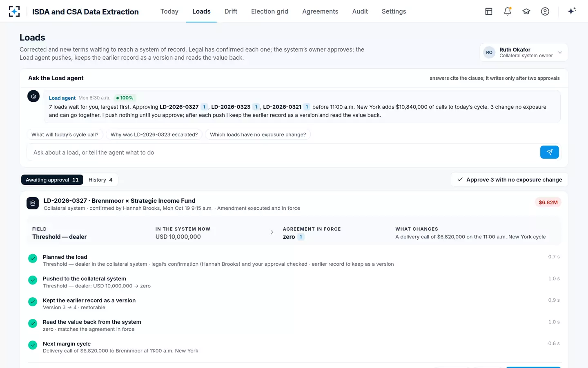Focus the Ask about a load input
Viewport: 588px width, 368px height.
tap(283, 153)
